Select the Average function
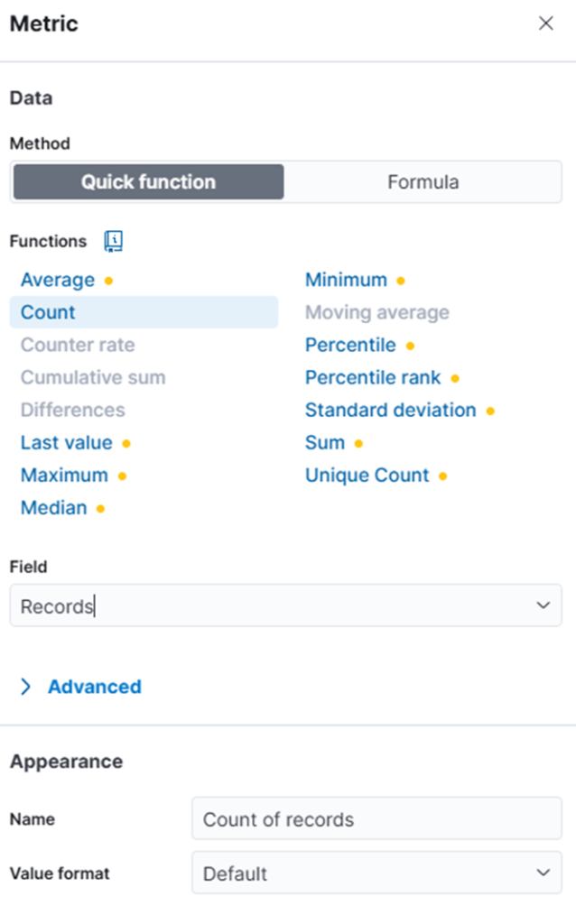This screenshot has width=576, height=924. pos(58,280)
